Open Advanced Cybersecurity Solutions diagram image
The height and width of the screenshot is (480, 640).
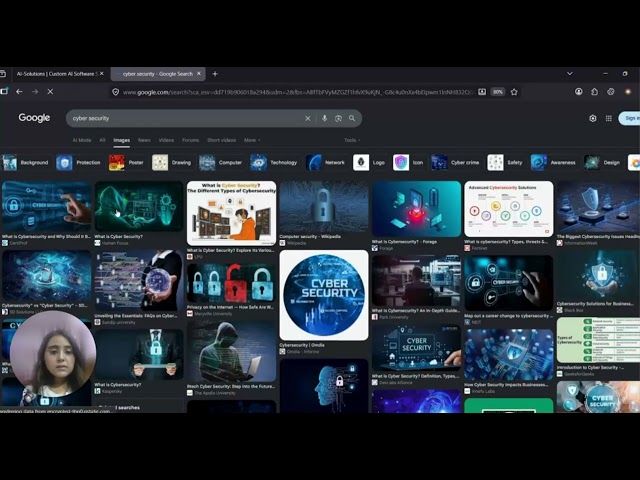pyautogui.click(x=509, y=209)
